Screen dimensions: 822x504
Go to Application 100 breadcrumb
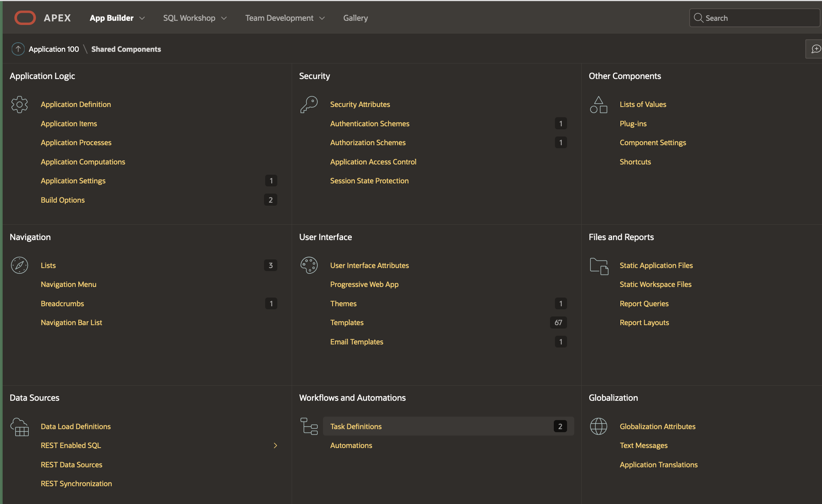tap(54, 49)
